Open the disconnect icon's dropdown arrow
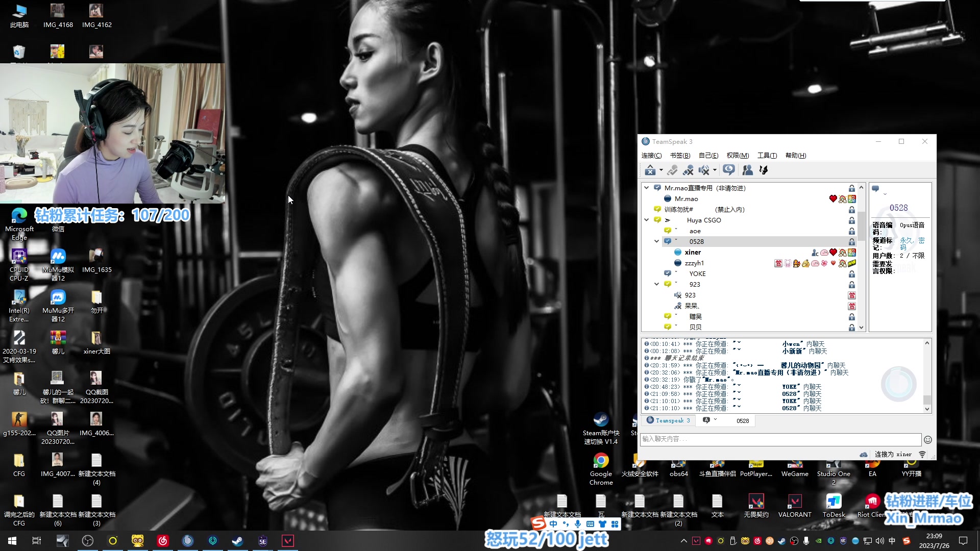 [661, 170]
